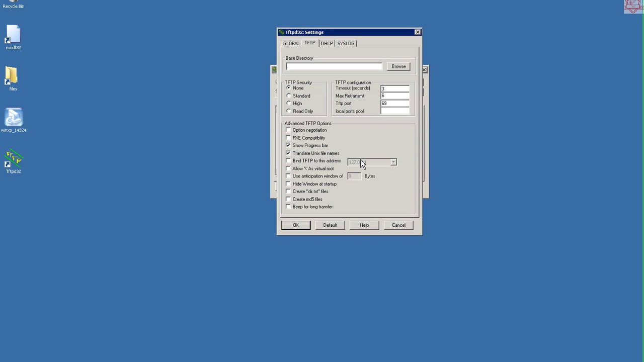Close the background Tftpd32 window

425,69
